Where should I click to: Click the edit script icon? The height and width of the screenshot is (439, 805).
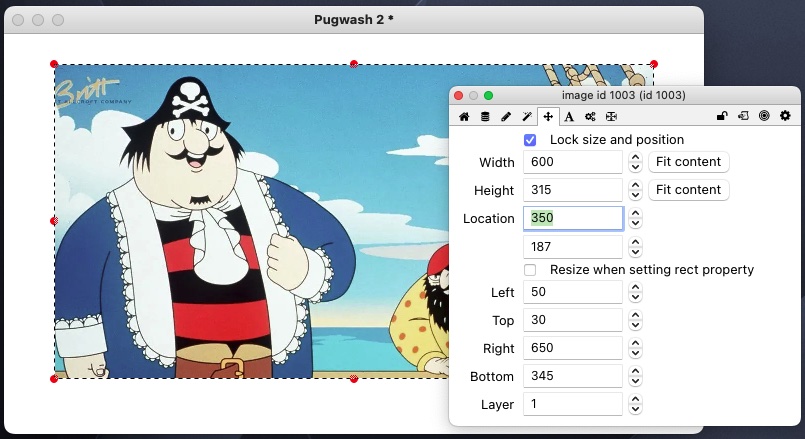click(x=743, y=117)
